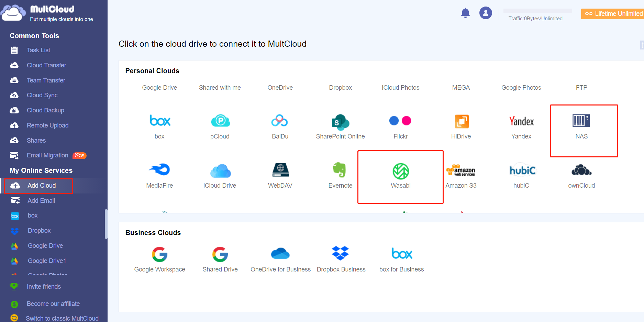Click the sidebar vertical scrollbar

(106, 224)
